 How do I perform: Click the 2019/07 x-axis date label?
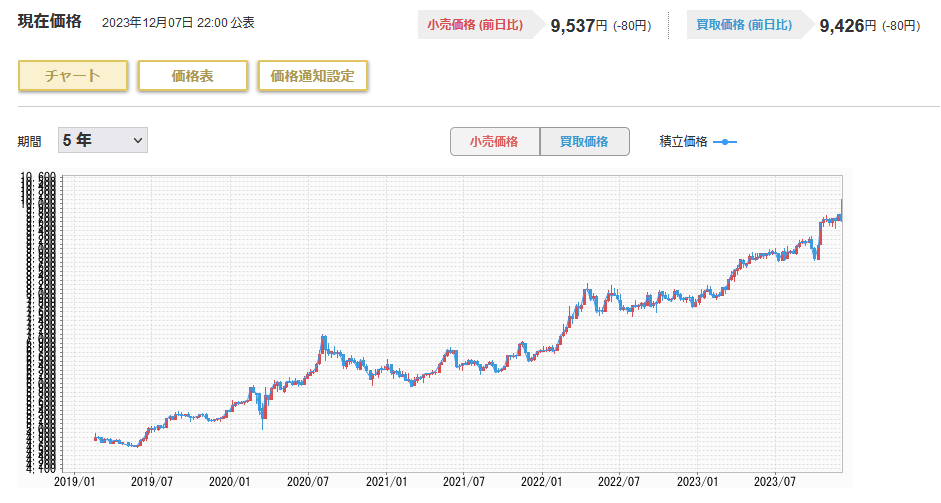click(x=151, y=482)
